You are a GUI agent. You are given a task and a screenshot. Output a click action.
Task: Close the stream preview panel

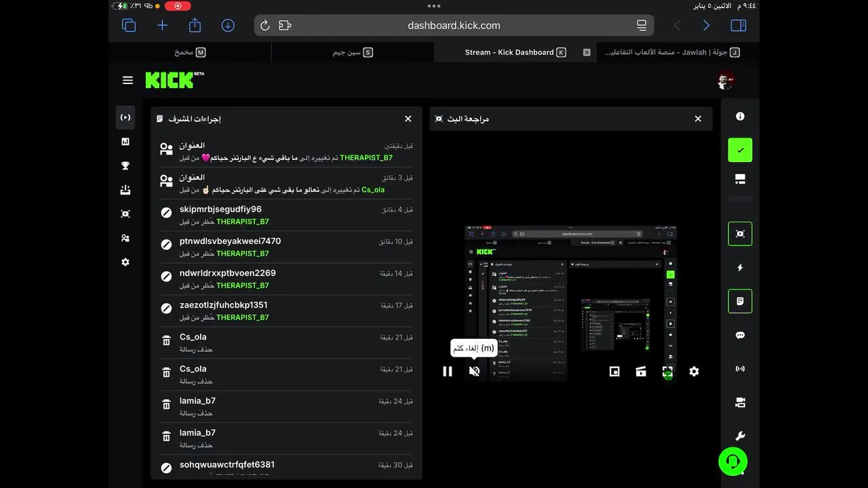(698, 119)
